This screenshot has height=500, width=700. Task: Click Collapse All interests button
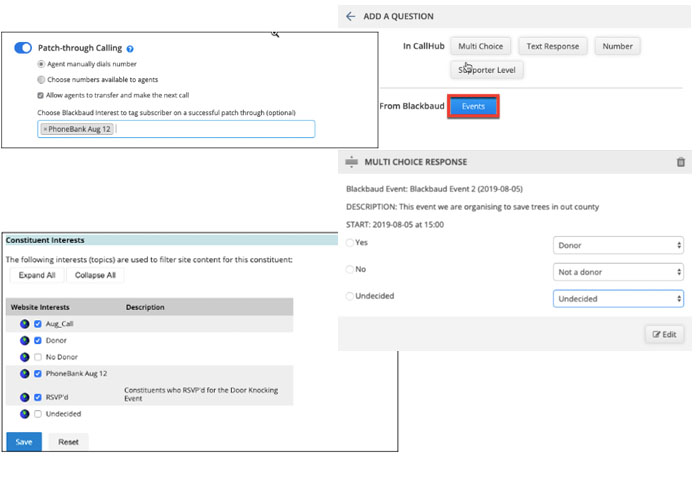pyautogui.click(x=95, y=275)
